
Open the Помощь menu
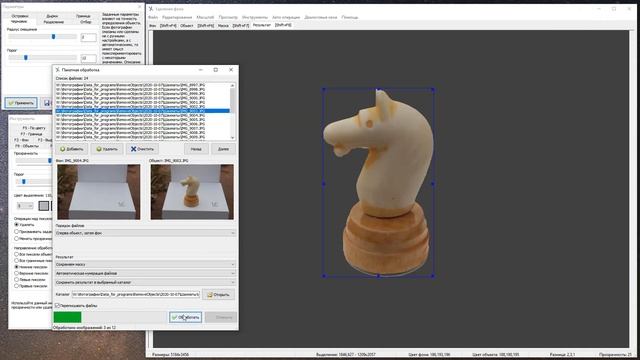pos(350,18)
